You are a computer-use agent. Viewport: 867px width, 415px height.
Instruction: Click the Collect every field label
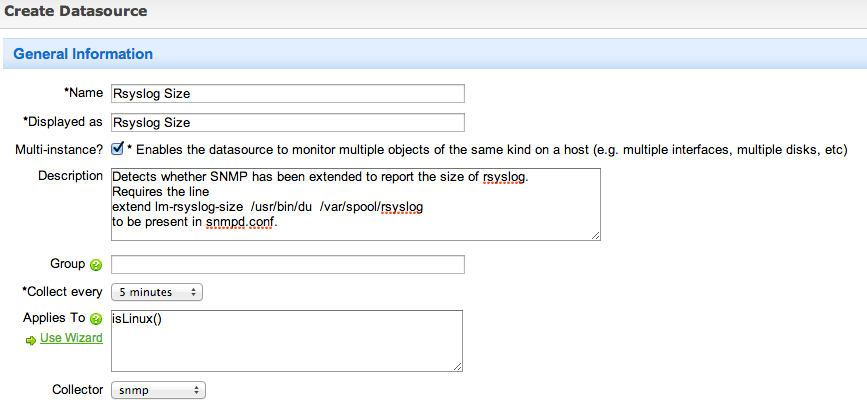[62, 291]
